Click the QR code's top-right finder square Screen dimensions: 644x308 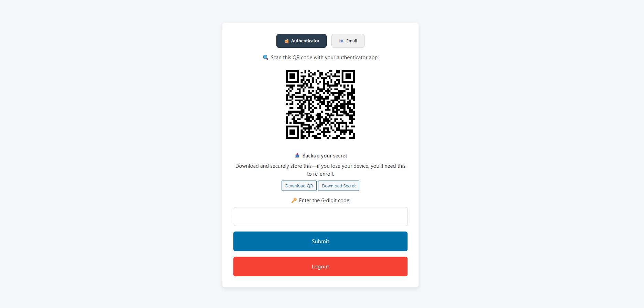click(x=348, y=76)
